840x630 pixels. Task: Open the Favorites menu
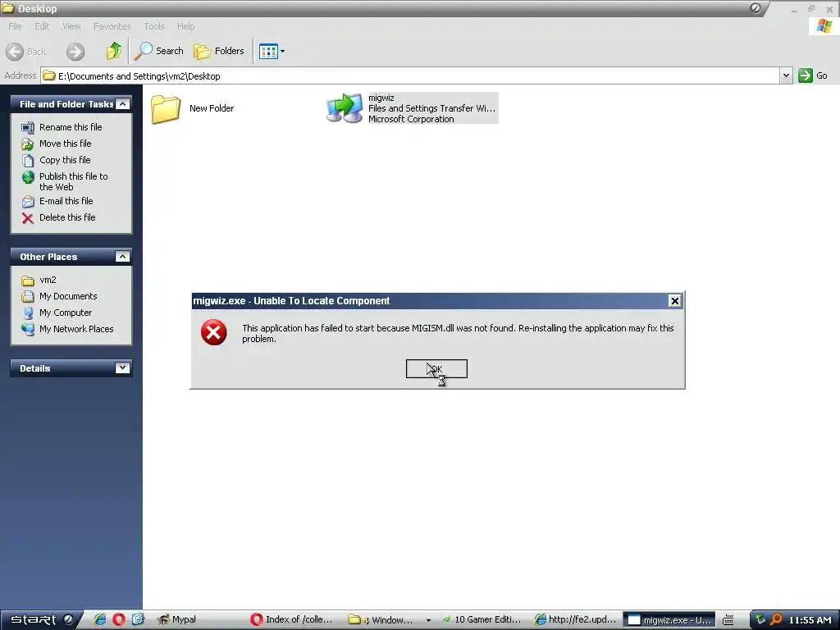[112, 26]
